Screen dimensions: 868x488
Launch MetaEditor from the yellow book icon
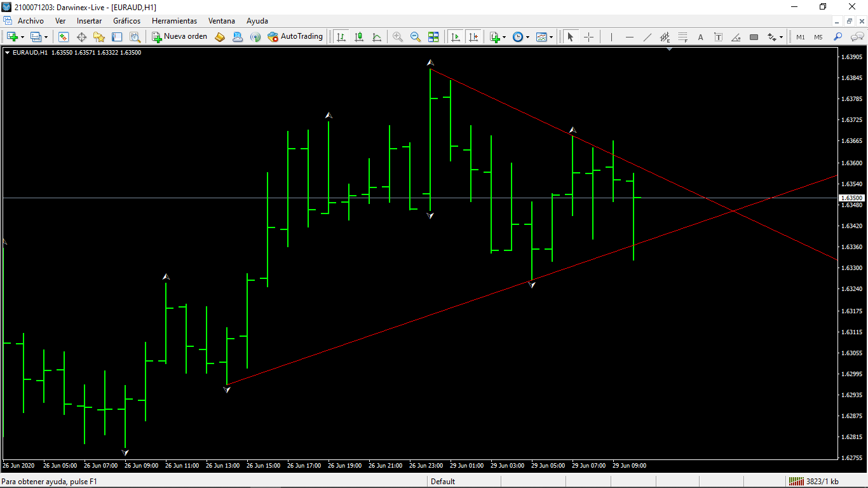[x=220, y=37]
